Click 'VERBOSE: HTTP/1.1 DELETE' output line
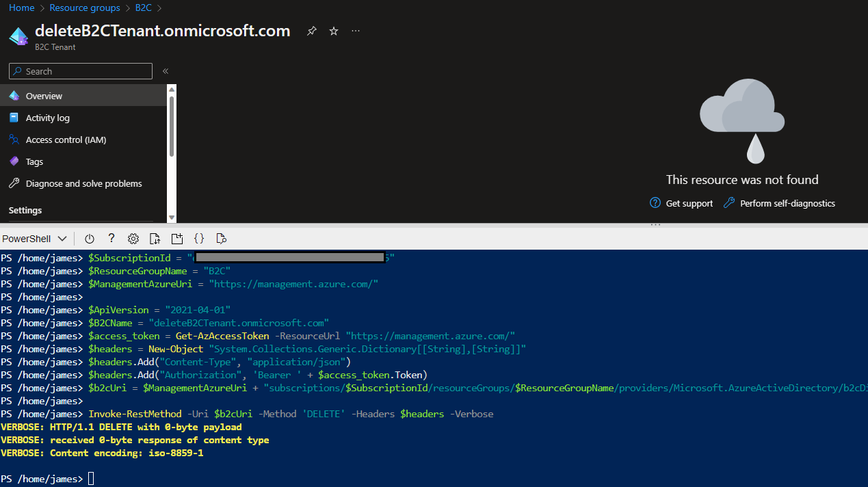The image size is (868, 487). [121, 427]
